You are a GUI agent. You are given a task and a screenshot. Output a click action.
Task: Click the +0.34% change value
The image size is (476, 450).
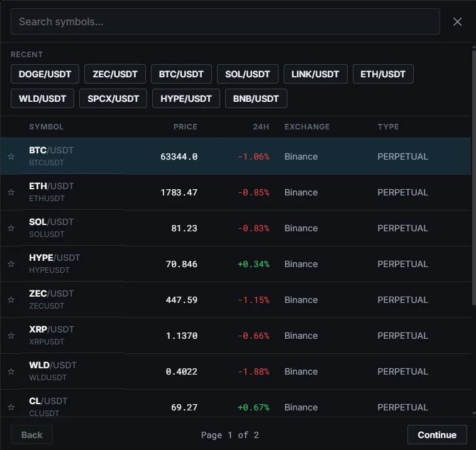pyautogui.click(x=253, y=264)
